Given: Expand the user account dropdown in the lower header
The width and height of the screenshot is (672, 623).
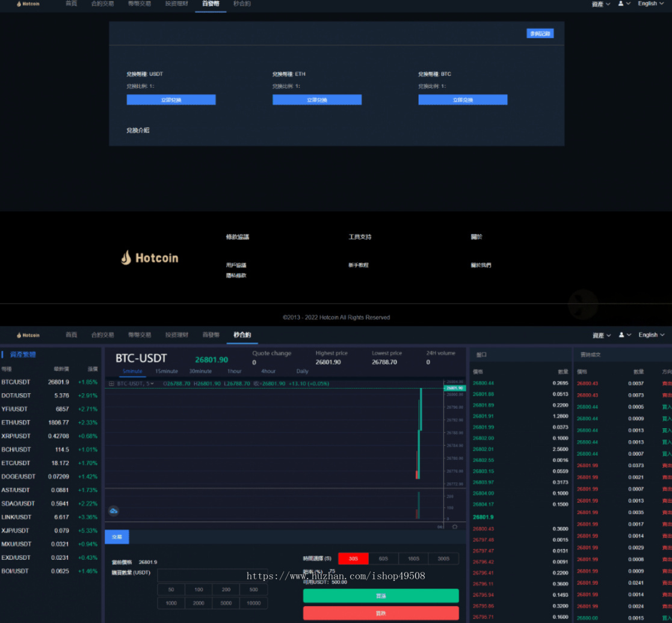Looking at the screenshot, I should coord(624,334).
